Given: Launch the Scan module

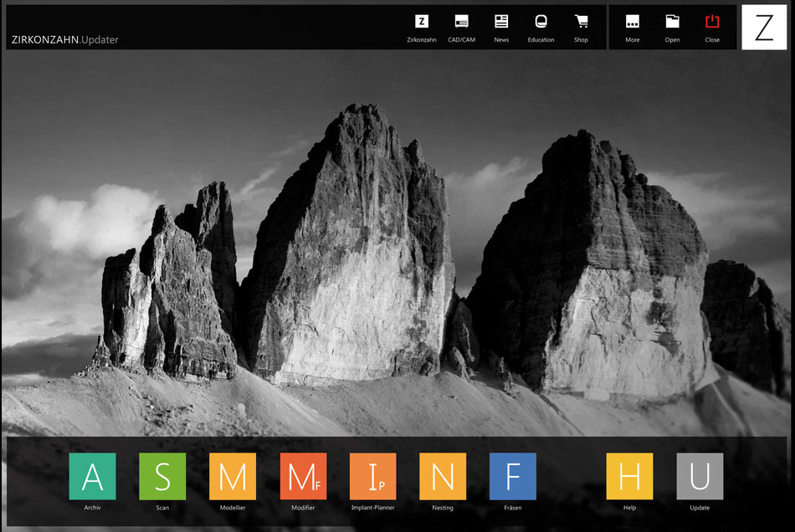Looking at the screenshot, I should (x=162, y=476).
